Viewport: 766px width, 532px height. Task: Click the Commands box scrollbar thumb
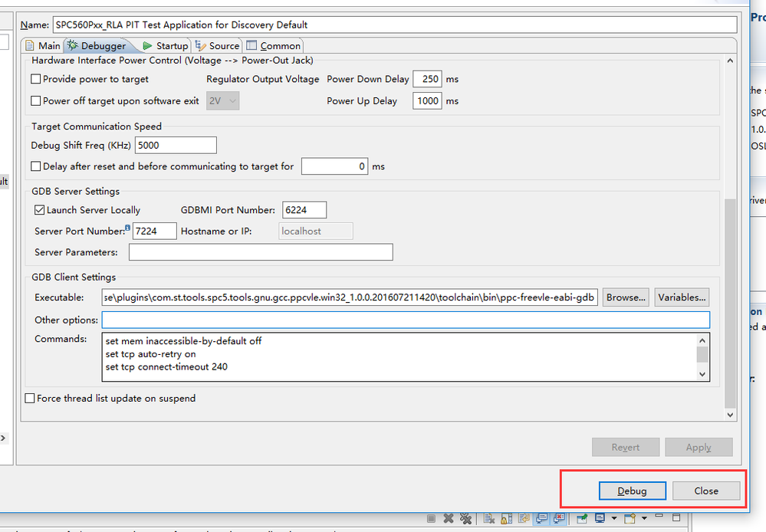702,355
